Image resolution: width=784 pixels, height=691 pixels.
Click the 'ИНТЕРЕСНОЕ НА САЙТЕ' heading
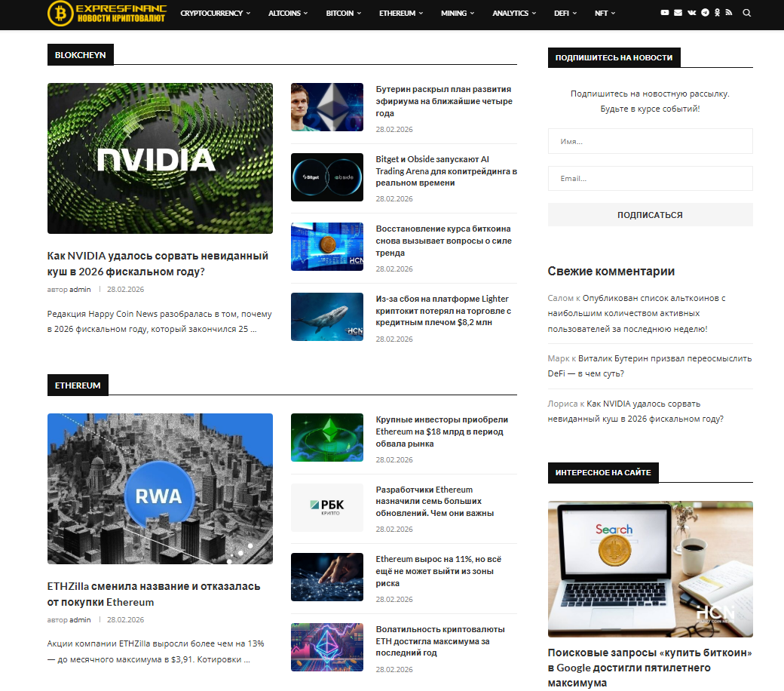click(x=603, y=472)
